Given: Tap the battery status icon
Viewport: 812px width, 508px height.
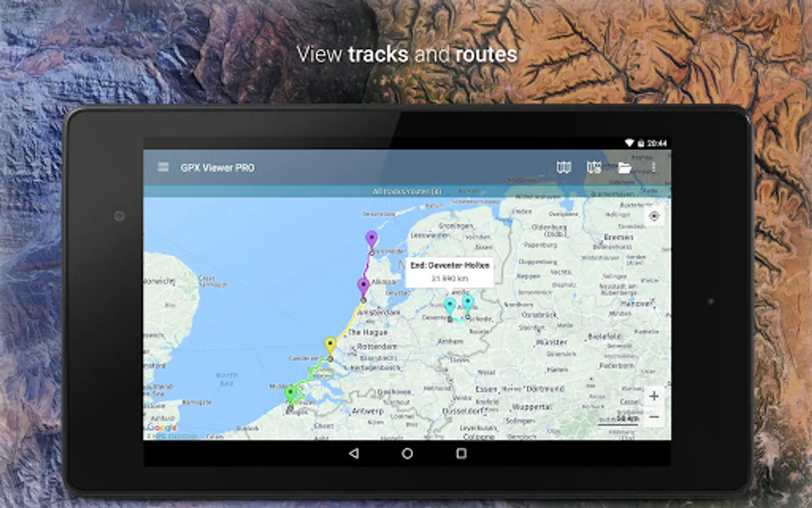Looking at the screenshot, I should pos(641,143).
